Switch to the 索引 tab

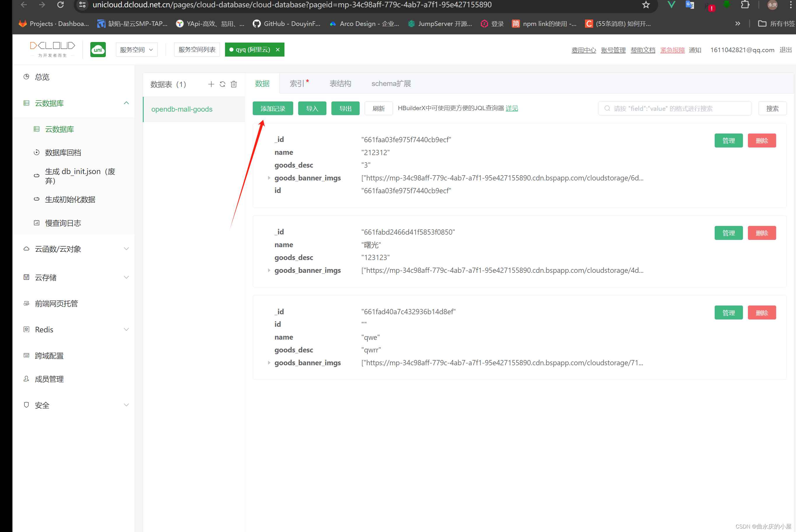tap(299, 83)
